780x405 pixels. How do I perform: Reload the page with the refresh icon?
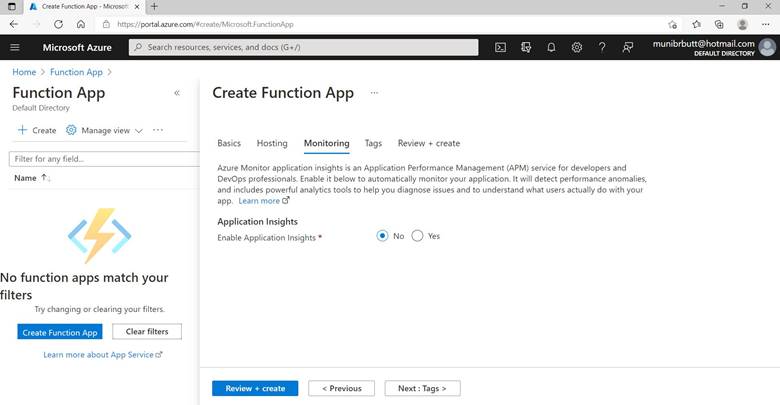coord(58,24)
